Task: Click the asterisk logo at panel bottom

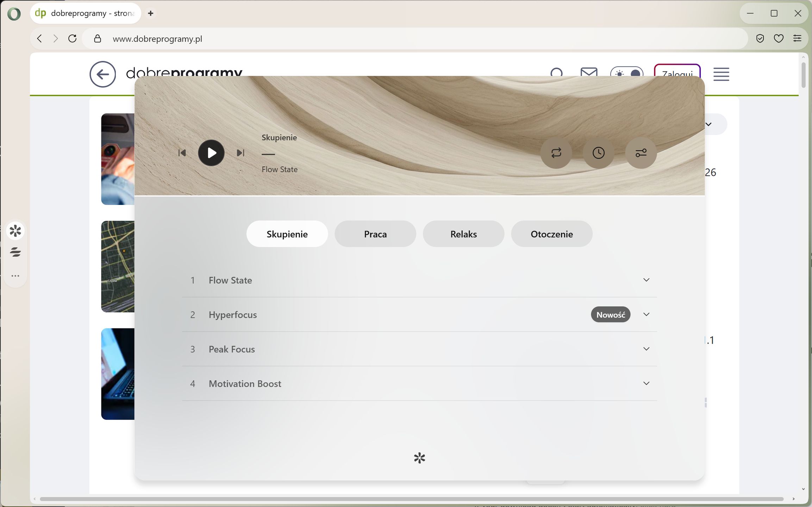Action: tap(419, 458)
